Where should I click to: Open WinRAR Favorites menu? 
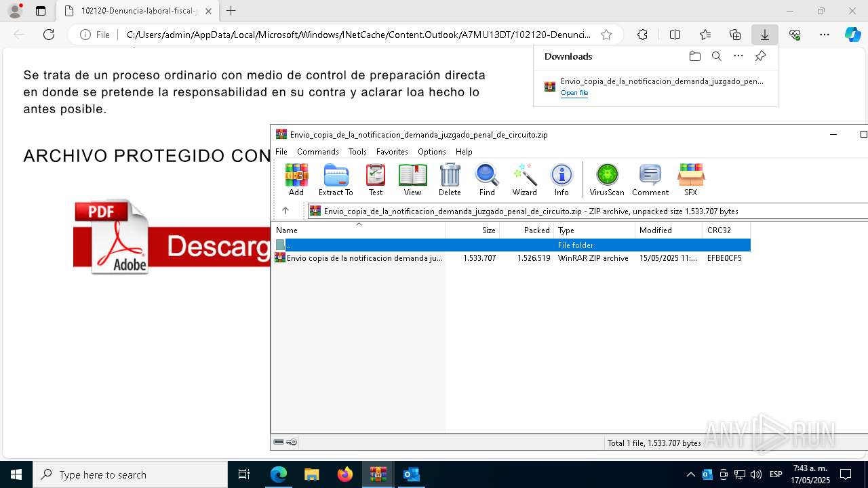point(392,152)
